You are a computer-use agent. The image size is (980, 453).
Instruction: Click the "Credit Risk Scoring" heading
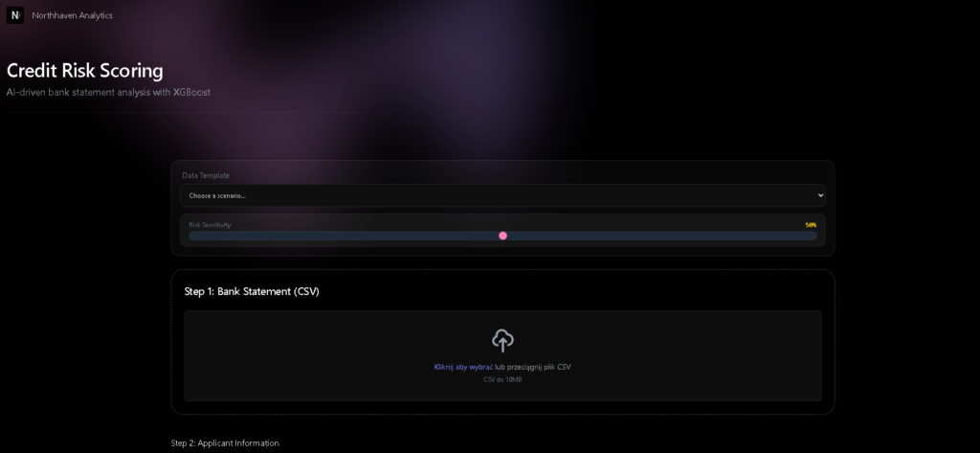pyautogui.click(x=85, y=71)
